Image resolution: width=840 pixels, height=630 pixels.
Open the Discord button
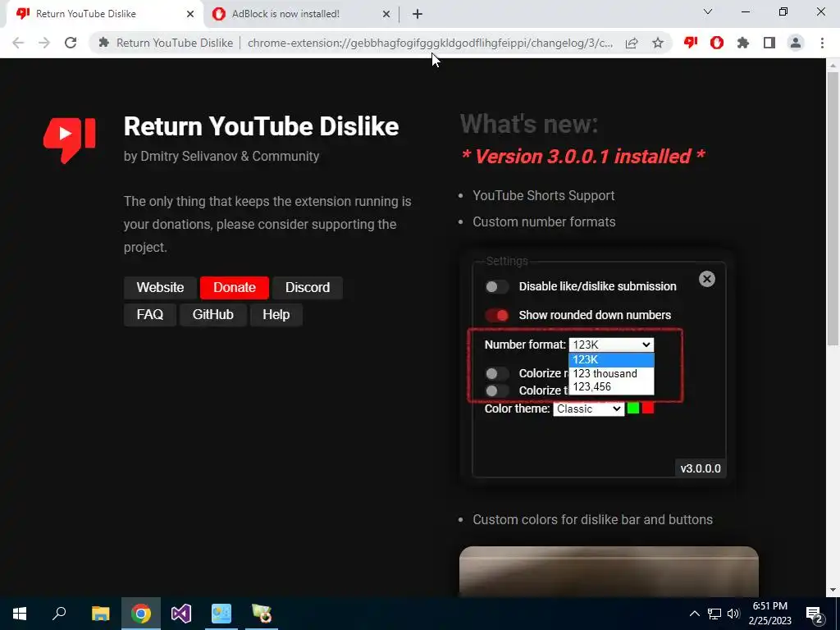coord(308,288)
